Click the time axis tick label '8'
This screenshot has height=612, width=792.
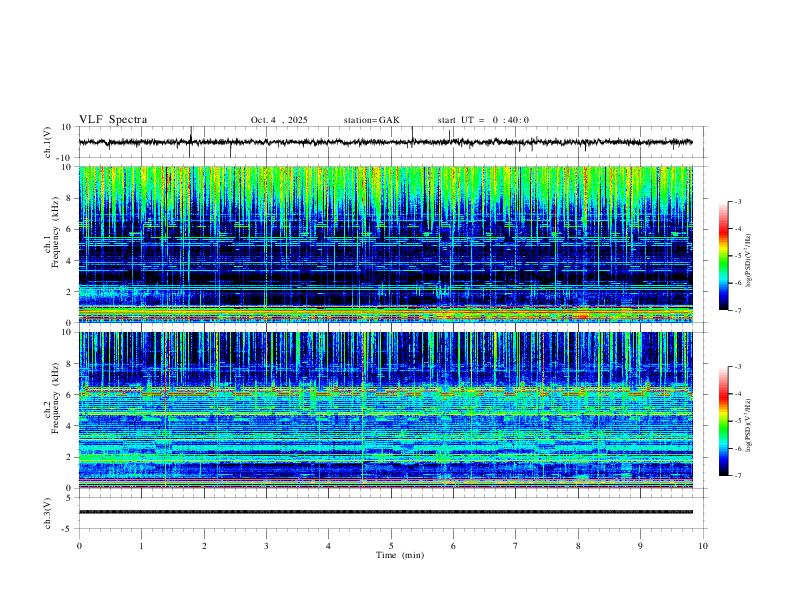pos(578,546)
